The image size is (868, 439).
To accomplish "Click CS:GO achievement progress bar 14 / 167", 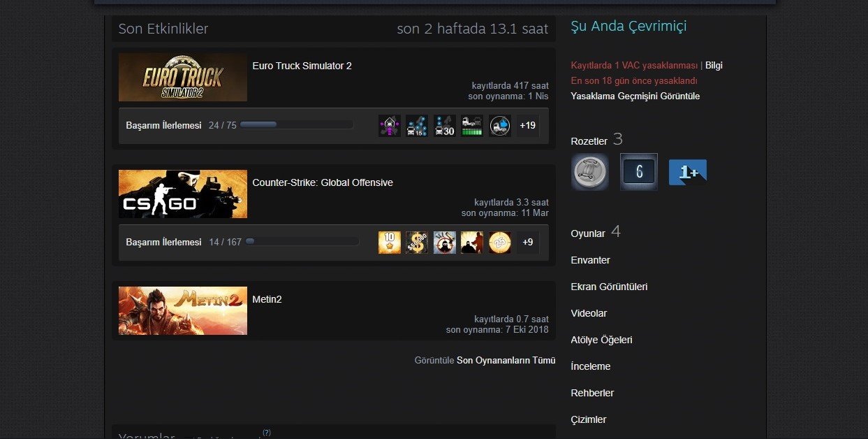I will pos(302,242).
